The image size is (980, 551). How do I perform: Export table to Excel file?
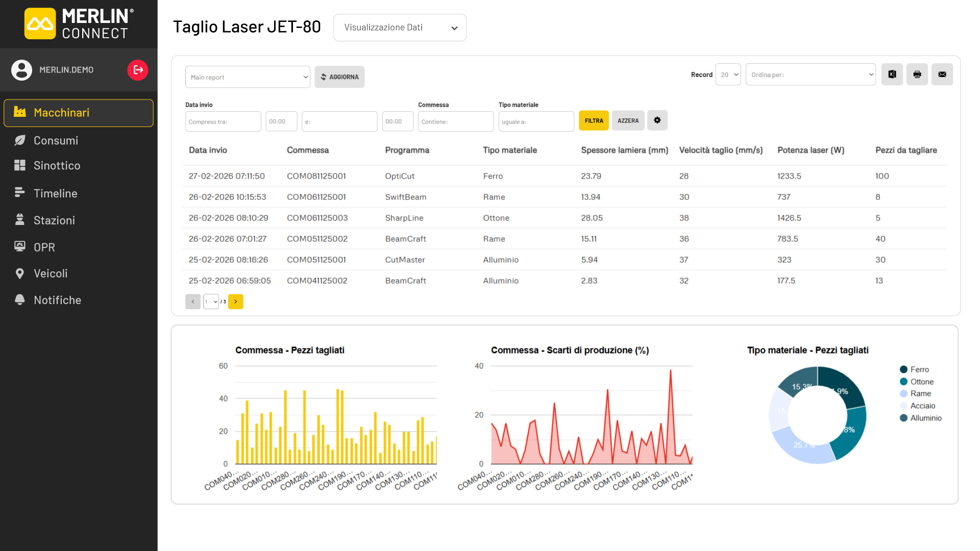point(892,74)
